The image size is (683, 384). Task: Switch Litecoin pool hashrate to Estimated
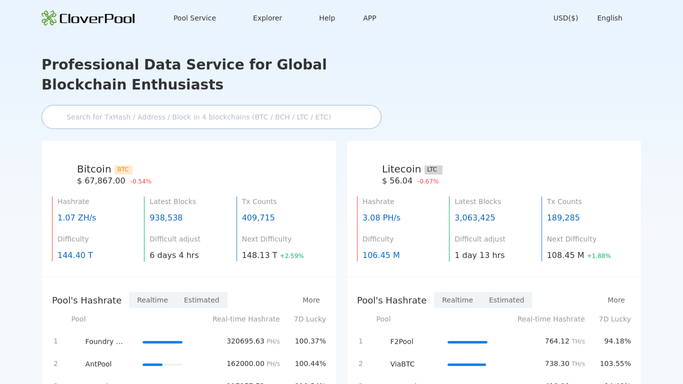tap(506, 300)
